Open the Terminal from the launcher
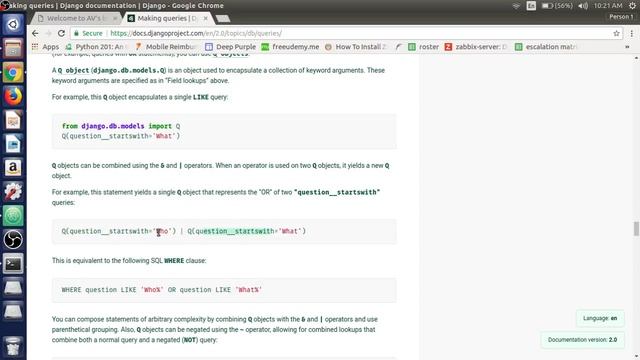Image resolution: width=640 pixels, height=360 pixels. point(13,264)
